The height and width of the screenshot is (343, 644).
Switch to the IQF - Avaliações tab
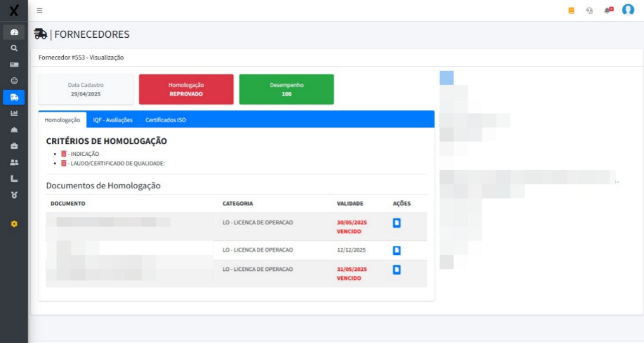click(113, 120)
